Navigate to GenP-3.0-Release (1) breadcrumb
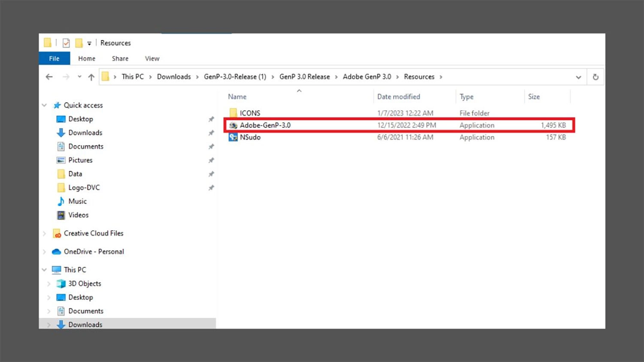 click(x=235, y=77)
